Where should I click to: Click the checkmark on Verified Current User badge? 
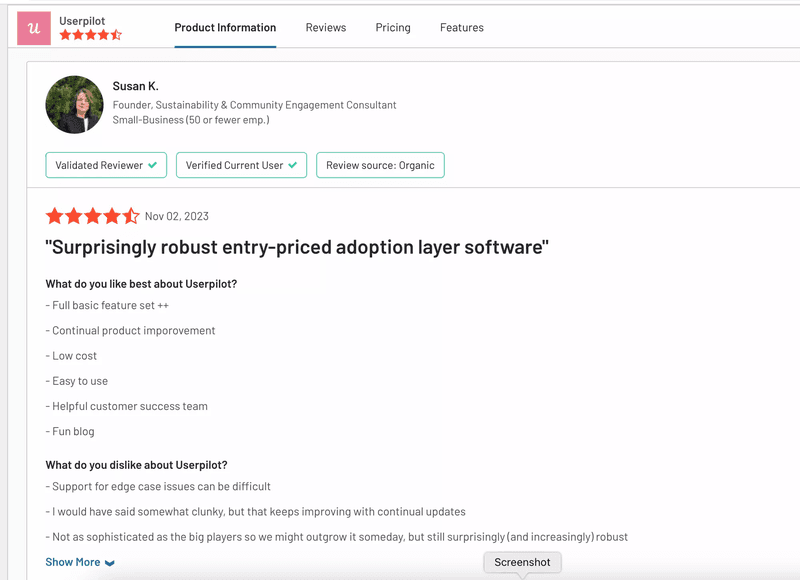pos(291,165)
